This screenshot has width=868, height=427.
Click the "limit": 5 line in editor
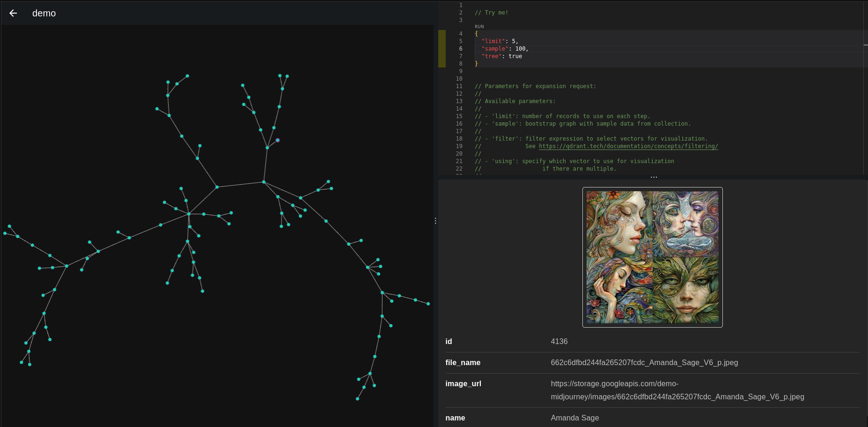[x=500, y=41]
